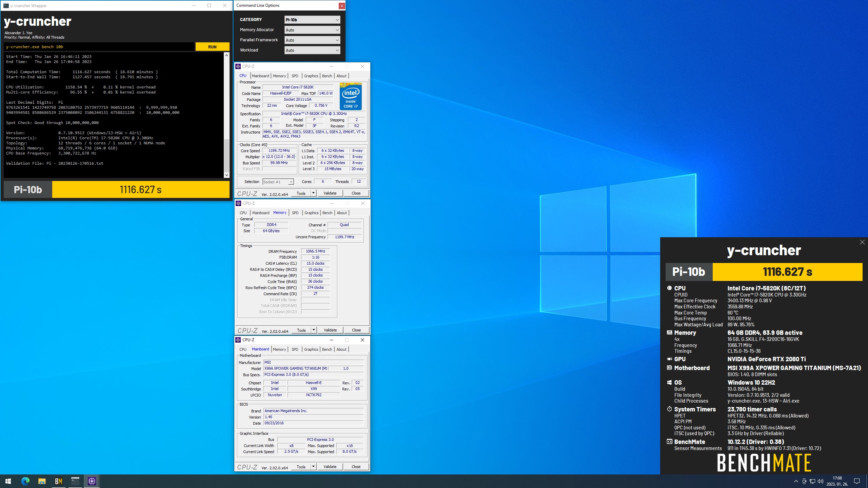Click the Intel Core i7 logo in CPU-Z
Viewport: 868px width, 488px height.
click(x=351, y=96)
